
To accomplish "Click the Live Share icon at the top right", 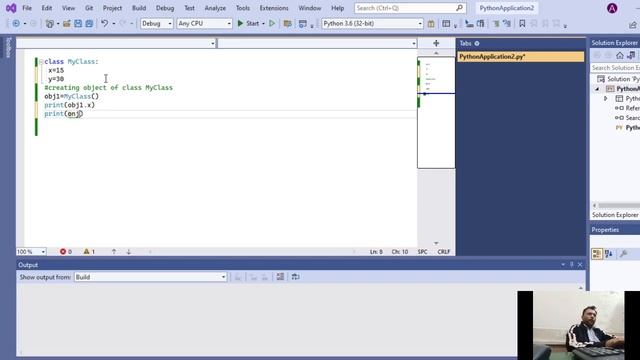I will [633, 25].
